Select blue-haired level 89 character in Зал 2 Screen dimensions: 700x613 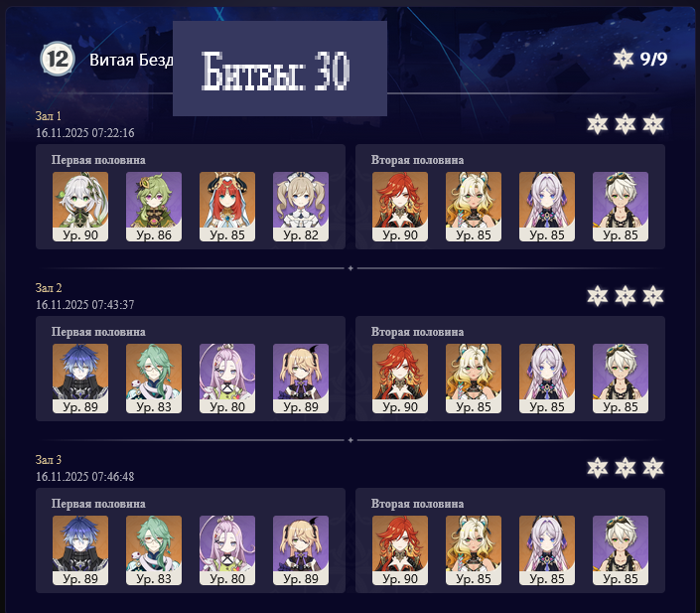[x=80, y=379]
